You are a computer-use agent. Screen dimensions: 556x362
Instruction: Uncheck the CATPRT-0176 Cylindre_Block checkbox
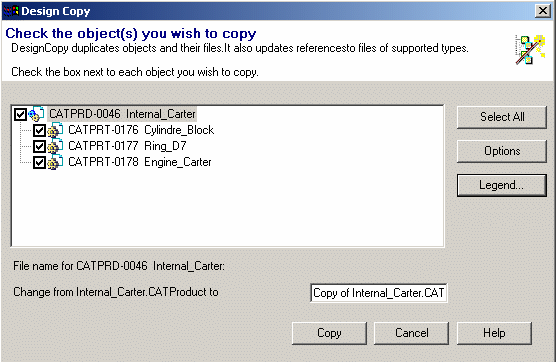(39, 131)
